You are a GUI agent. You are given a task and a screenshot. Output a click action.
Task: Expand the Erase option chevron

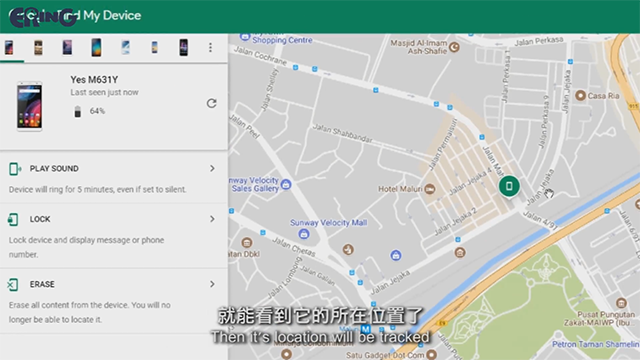click(x=212, y=284)
